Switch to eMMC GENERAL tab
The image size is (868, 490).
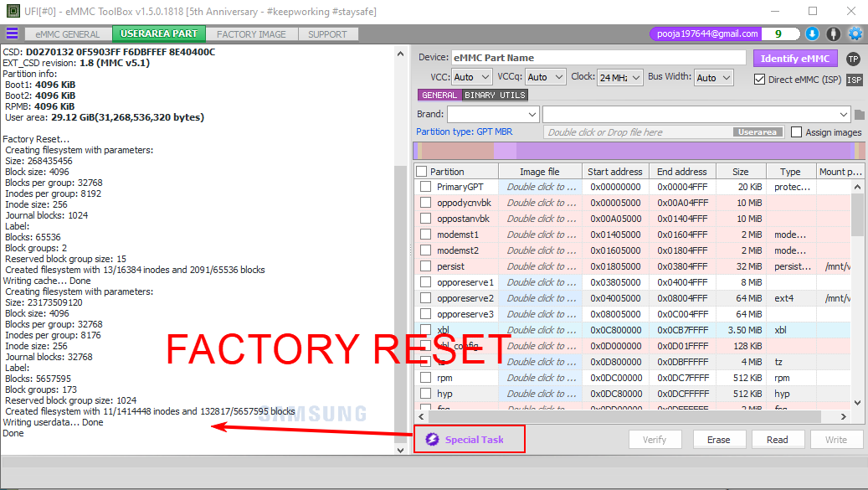click(68, 34)
